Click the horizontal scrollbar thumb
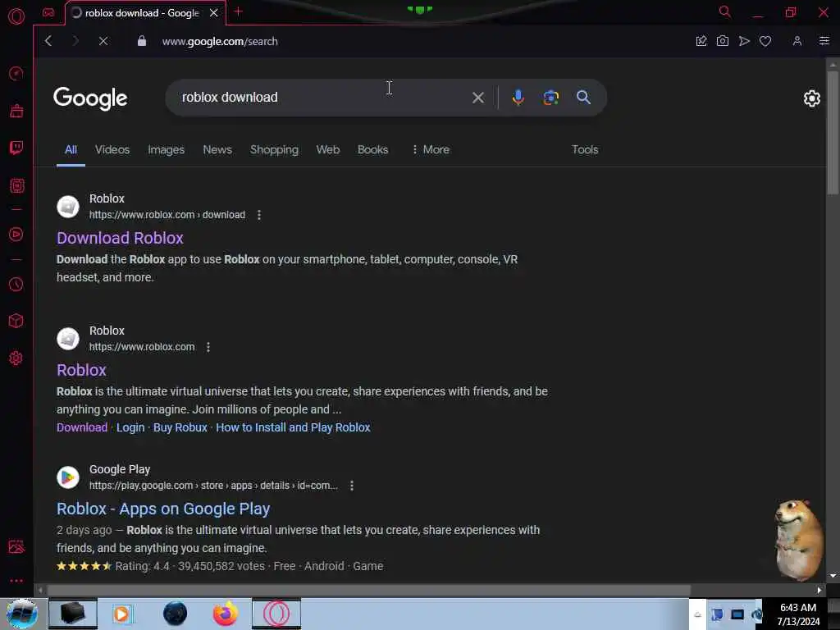 point(368,590)
